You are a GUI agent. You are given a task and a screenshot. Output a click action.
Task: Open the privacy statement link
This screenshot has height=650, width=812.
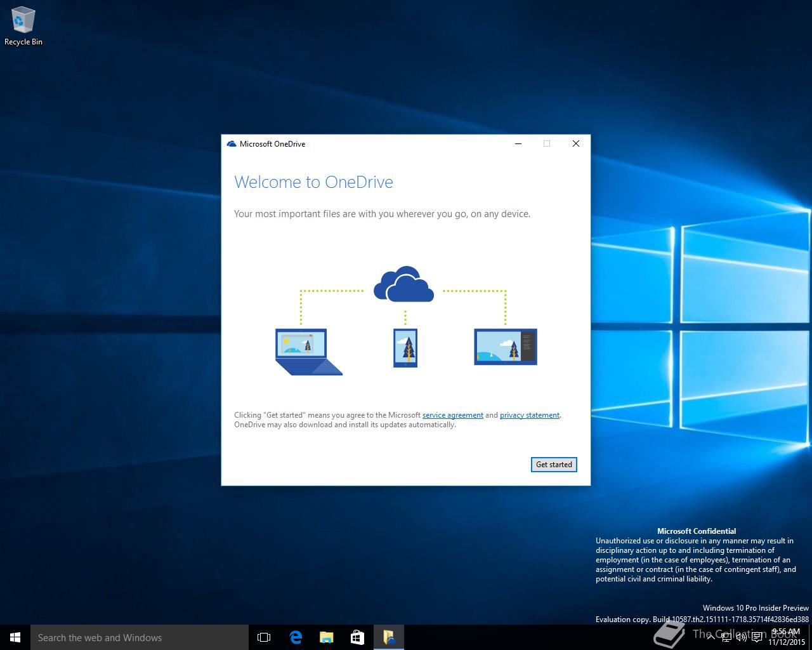pos(530,415)
